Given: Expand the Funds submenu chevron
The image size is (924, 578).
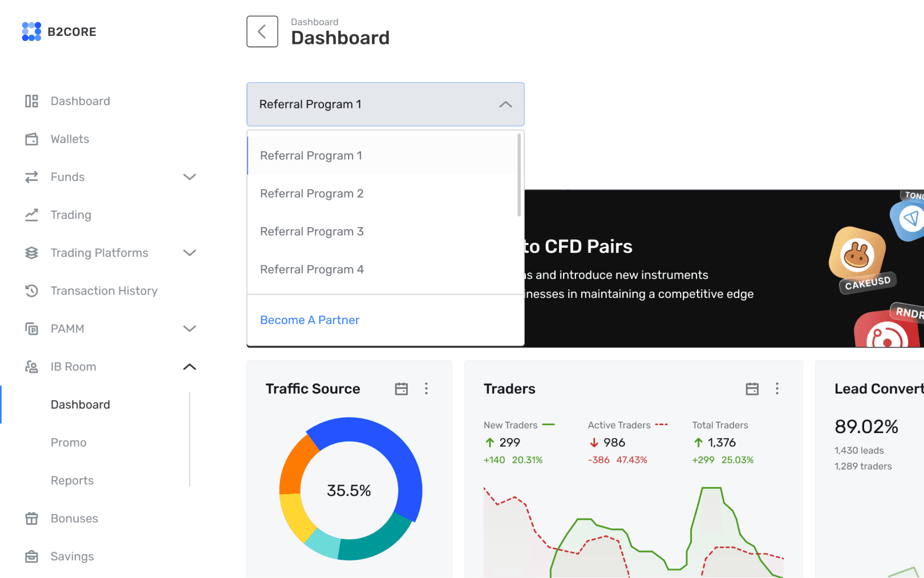Looking at the screenshot, I should [189, 177].
